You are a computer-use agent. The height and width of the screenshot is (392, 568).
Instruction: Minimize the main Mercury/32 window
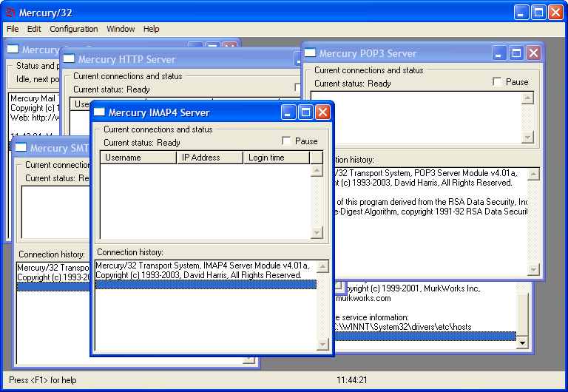click(x=521, y=13)
